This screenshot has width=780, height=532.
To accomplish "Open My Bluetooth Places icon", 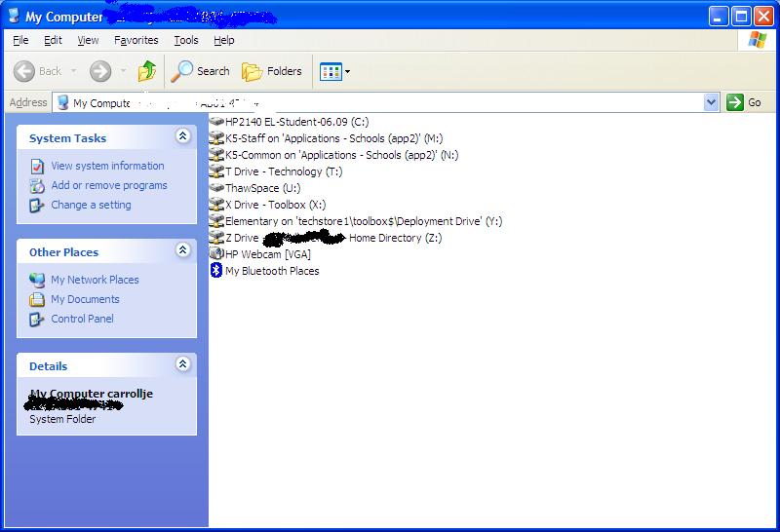I will 271,271.
